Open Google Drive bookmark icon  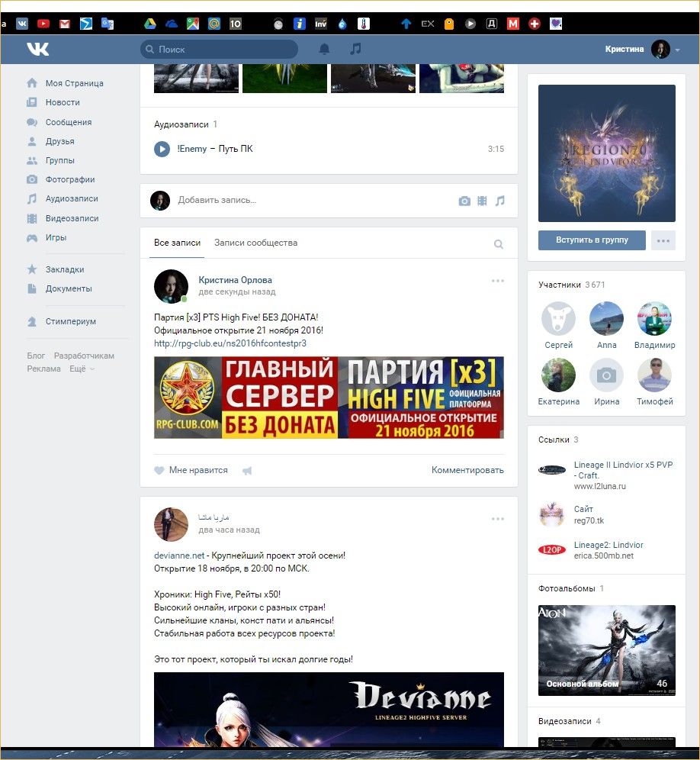point(150,23)
